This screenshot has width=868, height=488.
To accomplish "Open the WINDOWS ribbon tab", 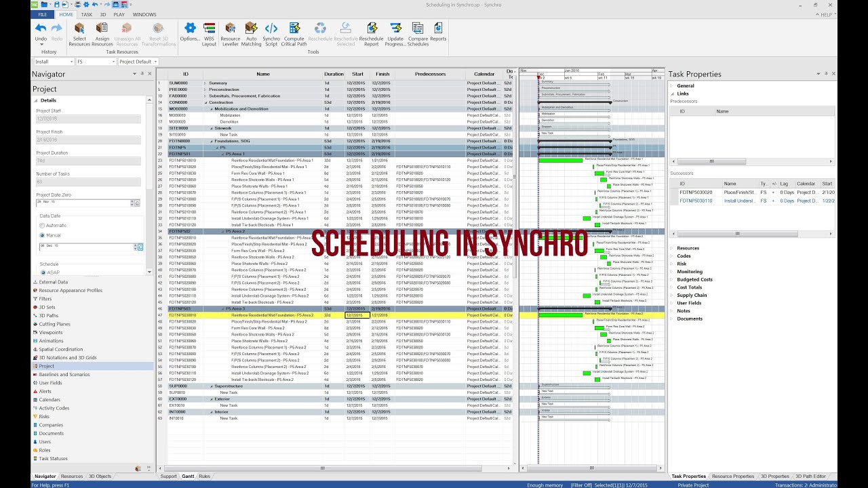I will coord(144,14).
